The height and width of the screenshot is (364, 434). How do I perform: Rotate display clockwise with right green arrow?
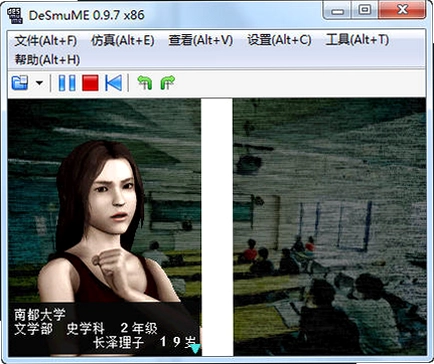point(167,82)
